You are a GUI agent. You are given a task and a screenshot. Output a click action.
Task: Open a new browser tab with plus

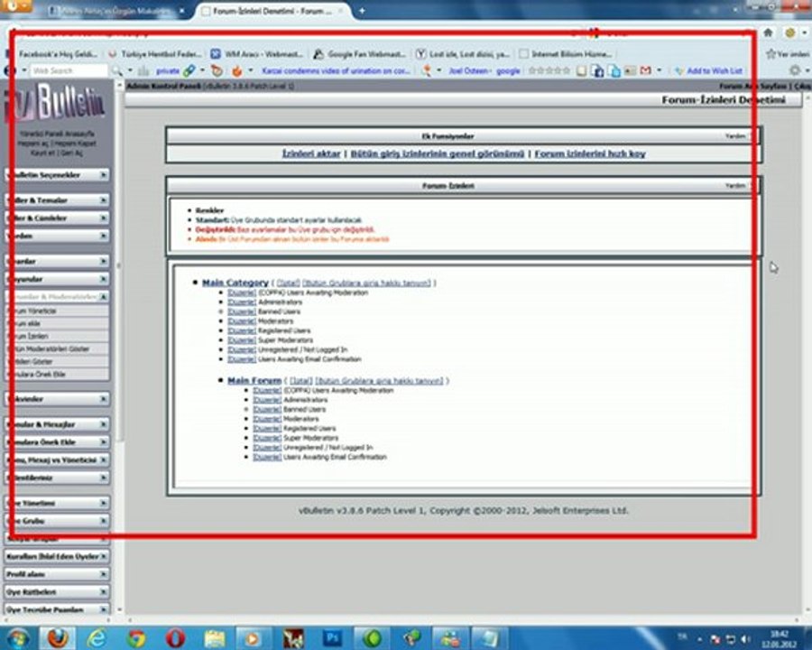[x=362, y=10]
